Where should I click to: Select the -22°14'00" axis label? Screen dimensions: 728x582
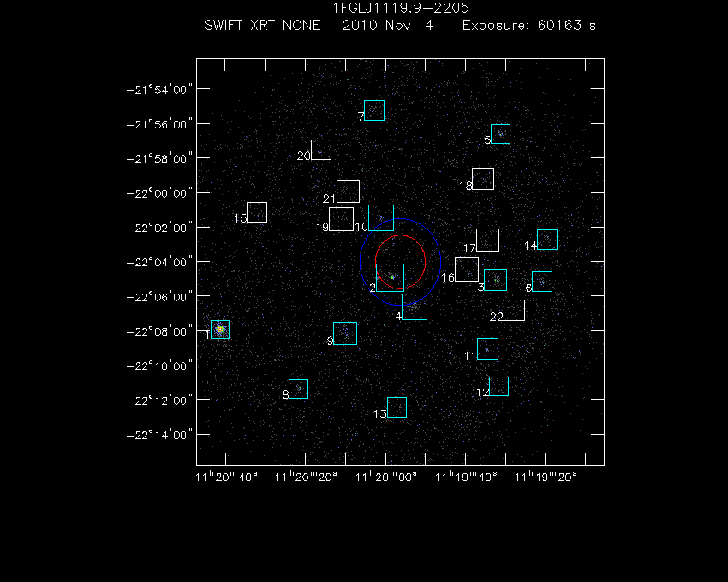[159, 435]
